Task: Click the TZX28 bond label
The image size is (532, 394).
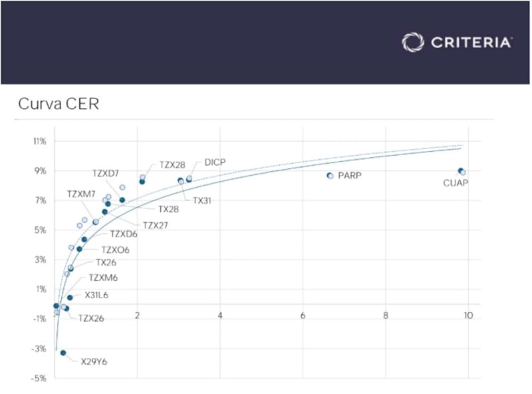Action: coord(173,164)
